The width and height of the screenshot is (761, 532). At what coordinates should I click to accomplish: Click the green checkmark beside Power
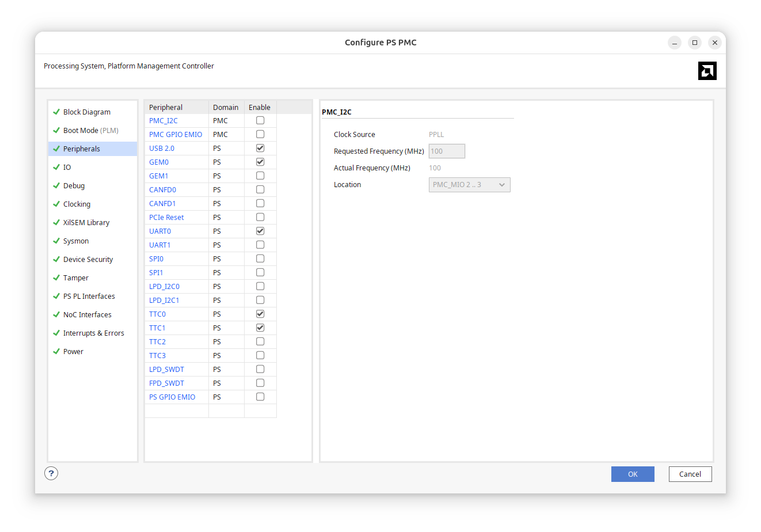pyautogui.click(x=56, y=351)
